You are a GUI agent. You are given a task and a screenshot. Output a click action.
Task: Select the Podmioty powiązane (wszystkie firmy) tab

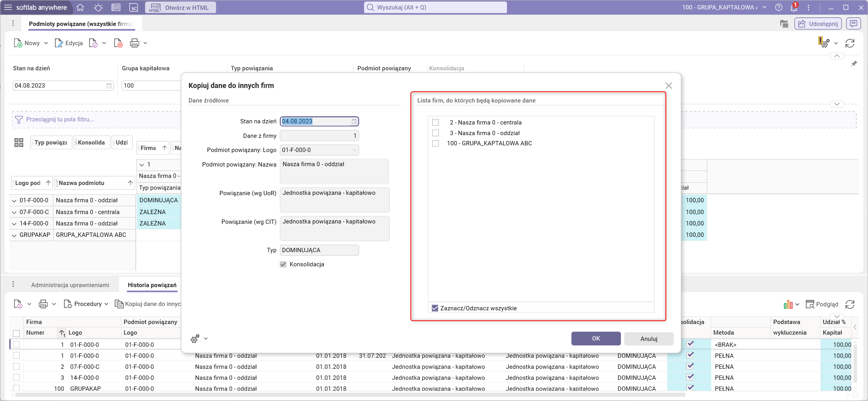[x=81, y=24]
